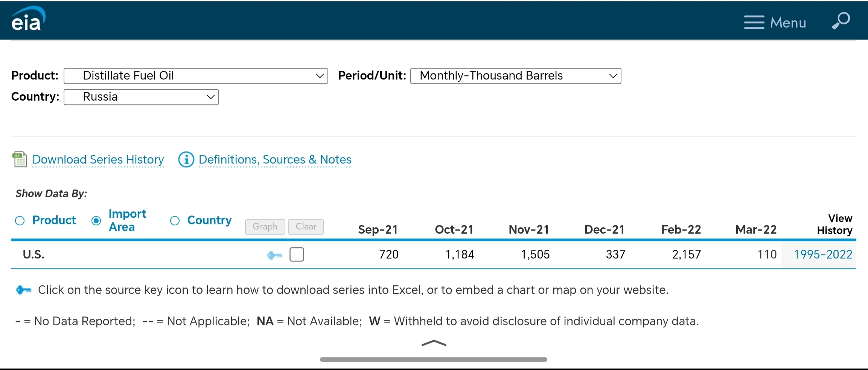Click the Graph button
The height and width of the screenshot is (370, 868).
click(x=265, y=226)
